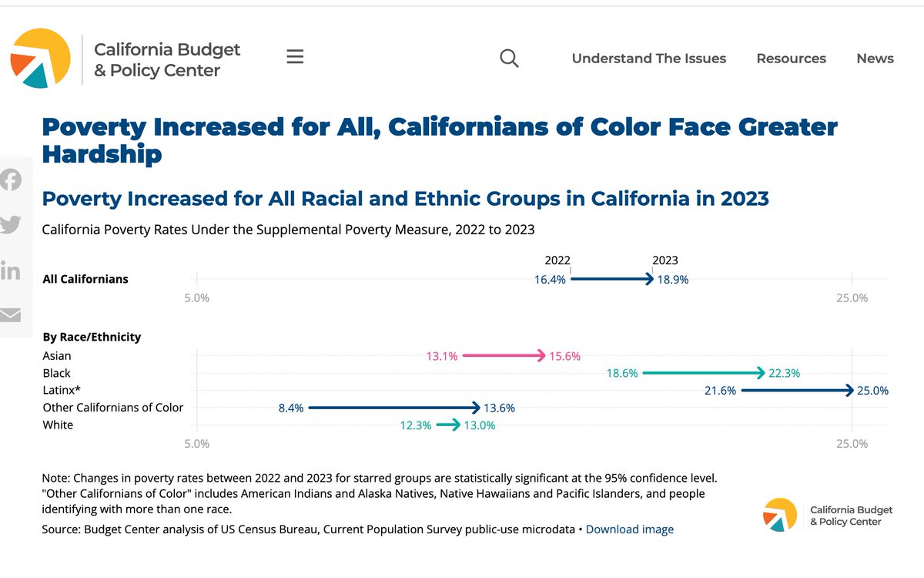Share the page on LinkedIn
Image resolution: width=924 pixels, height=578 pixels.
click(x=11, y=271)
